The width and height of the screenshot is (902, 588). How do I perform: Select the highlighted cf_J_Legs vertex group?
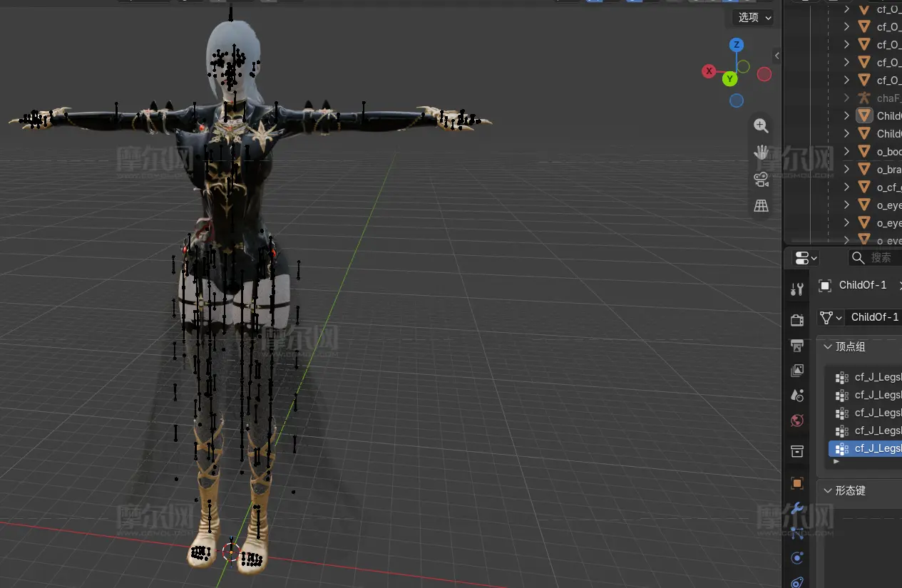click(866, 448)
